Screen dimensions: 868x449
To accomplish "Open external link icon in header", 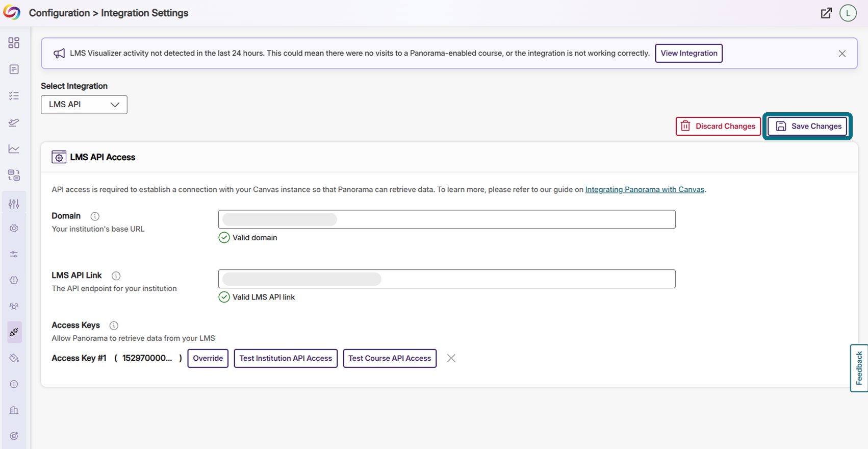I will coord(826,13).
